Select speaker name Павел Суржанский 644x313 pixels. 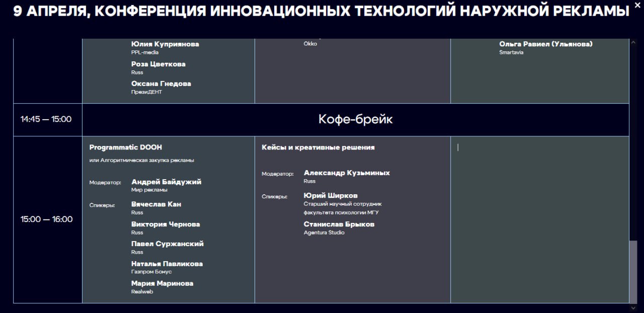click(168, 244)
